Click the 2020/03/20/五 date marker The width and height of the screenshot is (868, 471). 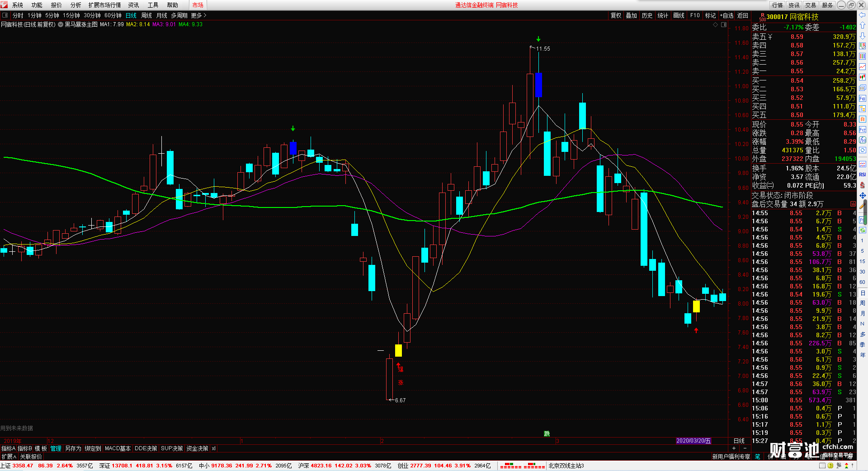coord(693,441)
